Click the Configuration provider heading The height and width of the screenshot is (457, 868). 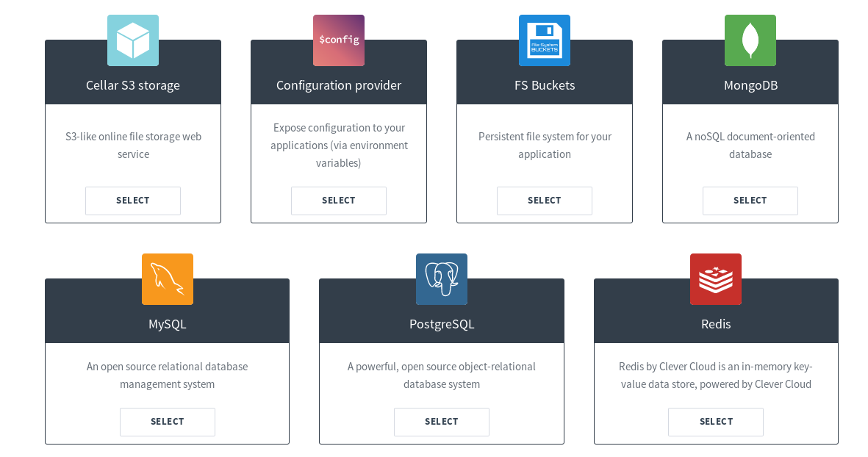tap(339, 85)
